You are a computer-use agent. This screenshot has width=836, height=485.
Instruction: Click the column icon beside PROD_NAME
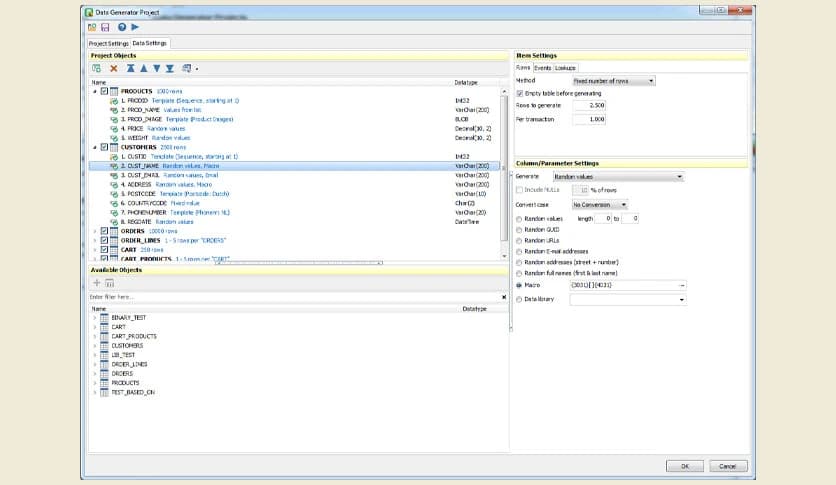click(114, 110)
